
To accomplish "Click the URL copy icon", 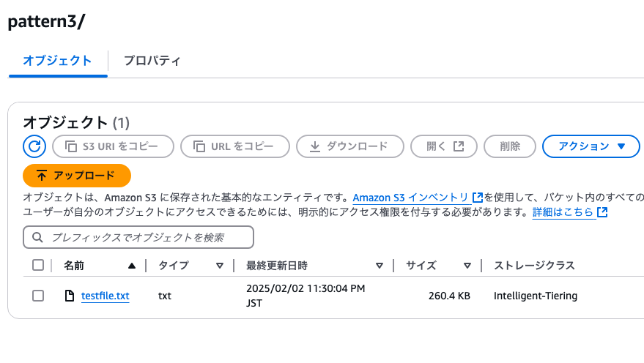I will click(x=199, y=146).
